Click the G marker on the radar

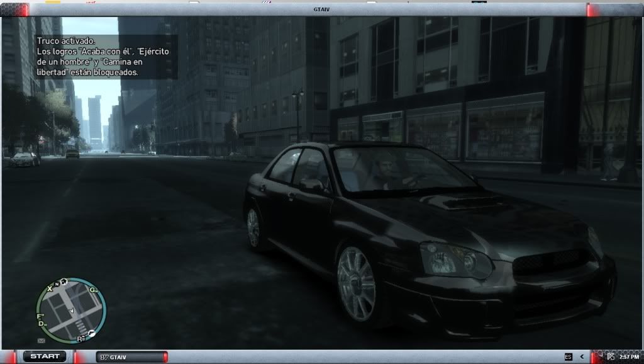coord(93,290)
